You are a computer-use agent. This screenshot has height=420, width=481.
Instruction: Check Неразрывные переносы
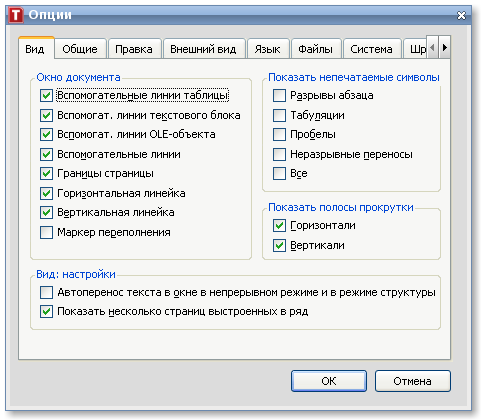(x=279, y=154)
